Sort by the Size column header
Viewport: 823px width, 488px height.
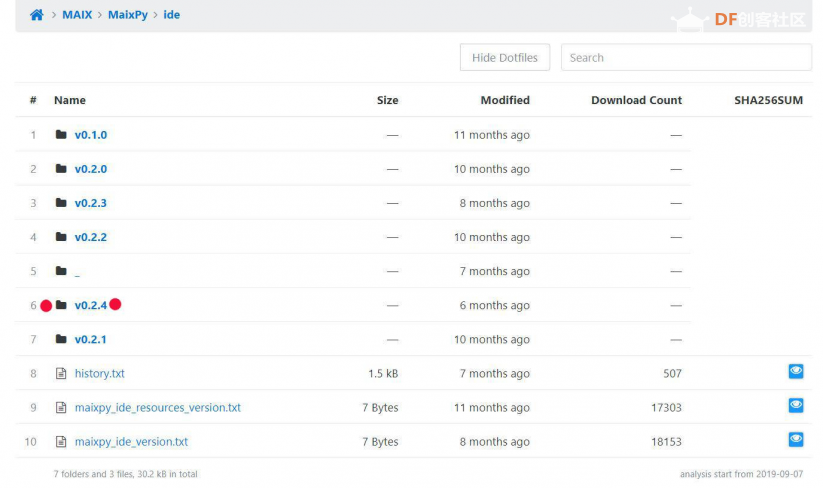387,100
